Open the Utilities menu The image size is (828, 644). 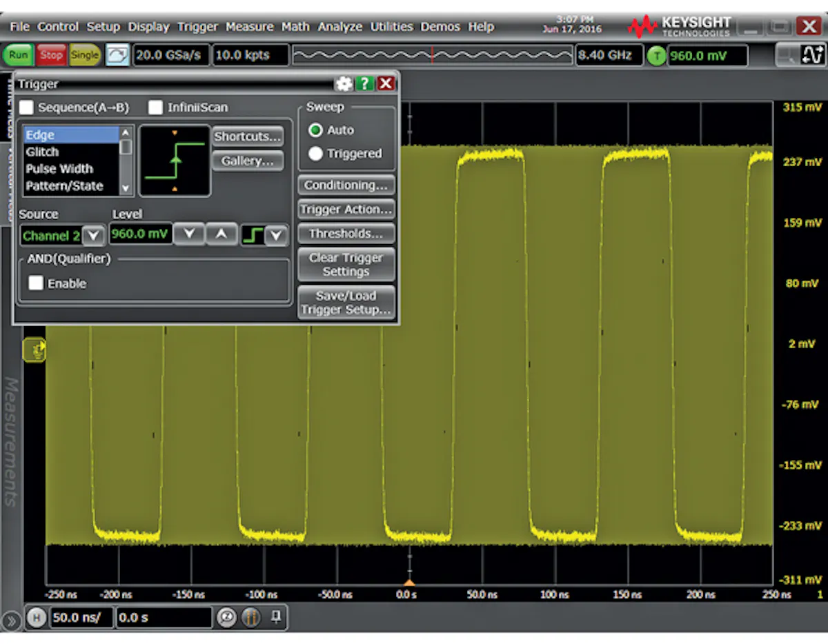coord(392,27)
